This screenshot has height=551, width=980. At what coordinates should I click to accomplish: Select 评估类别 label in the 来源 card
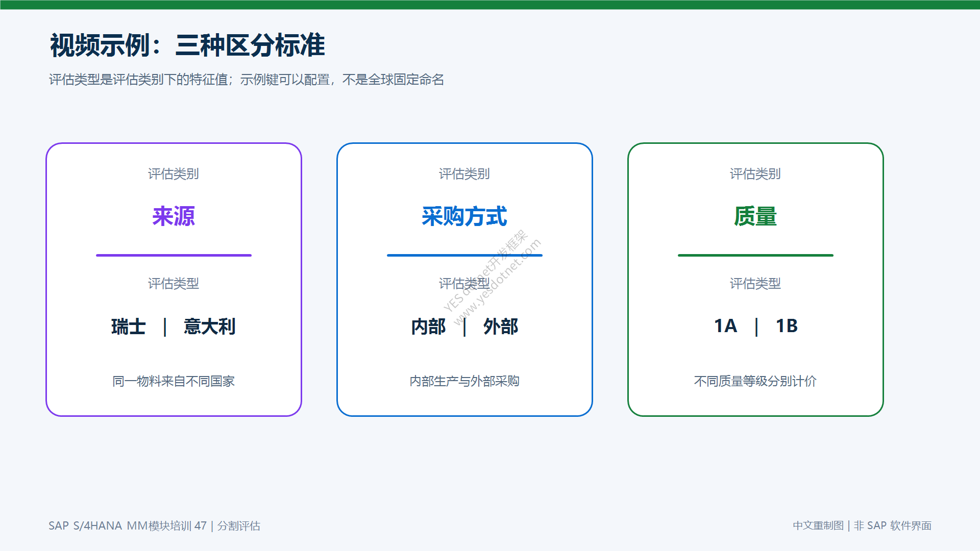[x=174, y=174]
